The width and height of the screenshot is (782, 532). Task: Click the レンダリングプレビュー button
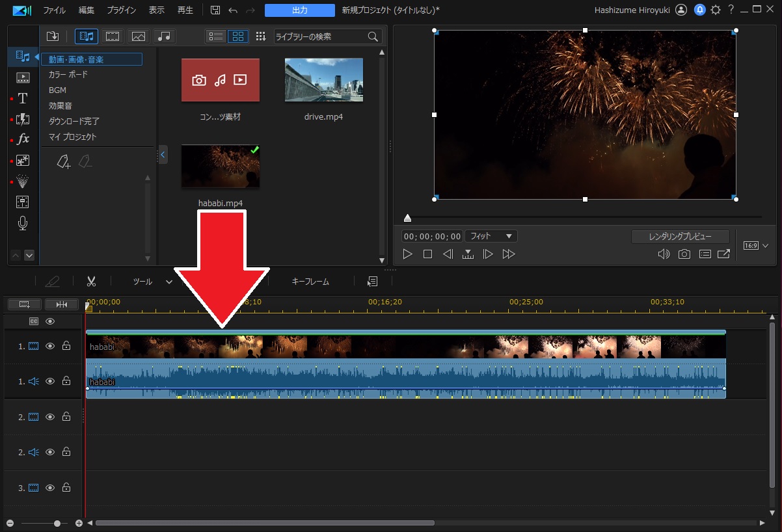680,237
